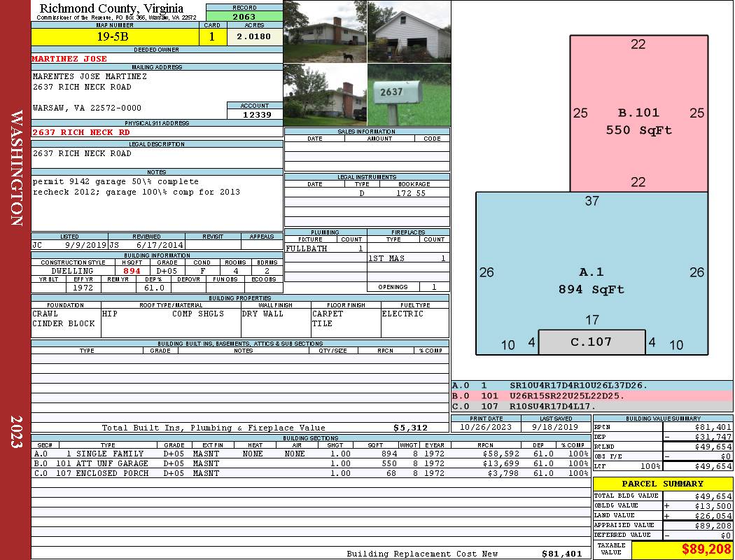This screenshot has height=560, width=735.
Task: Click the record number 2063 field
Action: pyautogui.click(x=244, y=17)
